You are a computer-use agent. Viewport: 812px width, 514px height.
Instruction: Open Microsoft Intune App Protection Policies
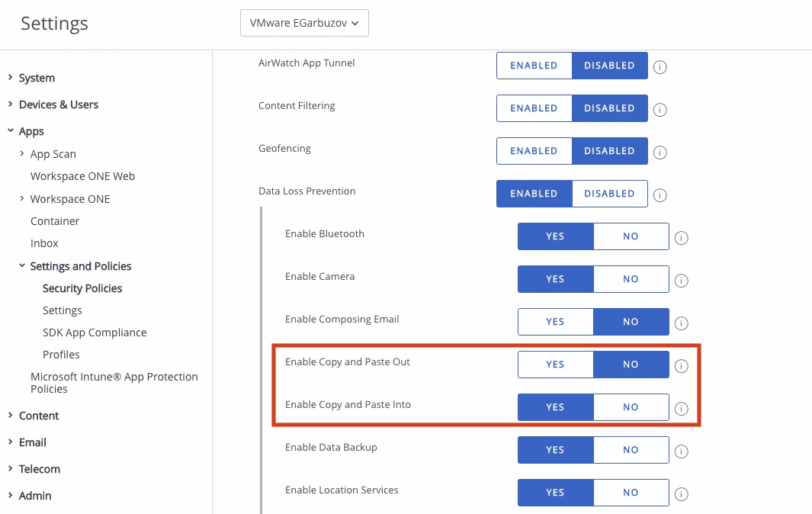point(114,383)
